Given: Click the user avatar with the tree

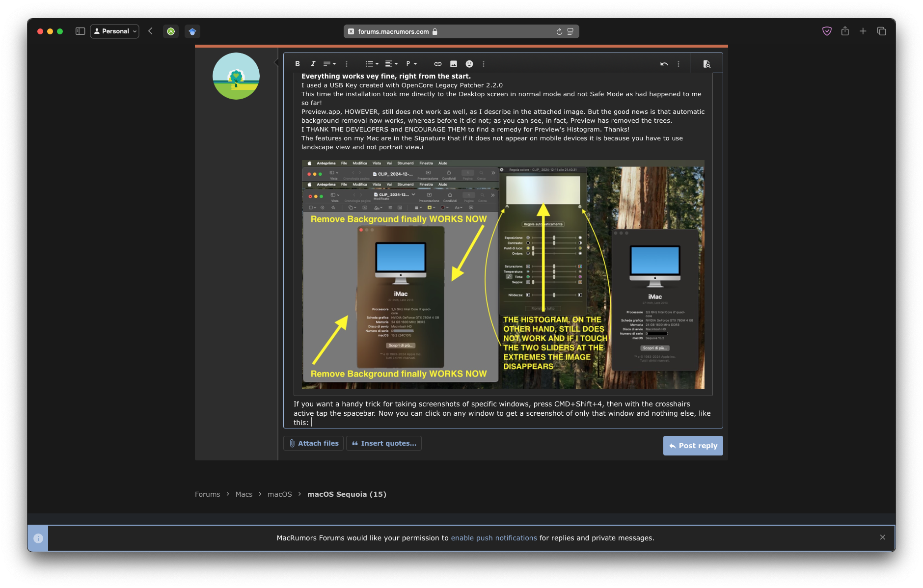Looking at the screenshot, I should click(x=236, y=76).
